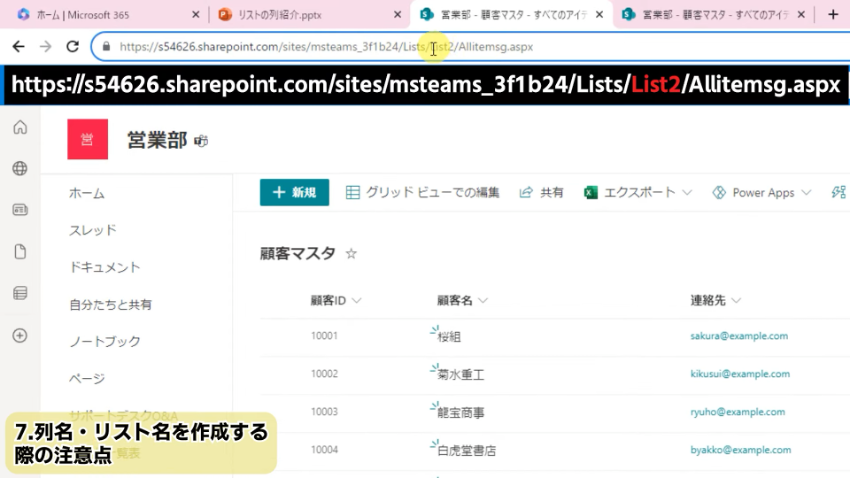
Task: Open My Files icon in the app bar
Action: (20, 252)
